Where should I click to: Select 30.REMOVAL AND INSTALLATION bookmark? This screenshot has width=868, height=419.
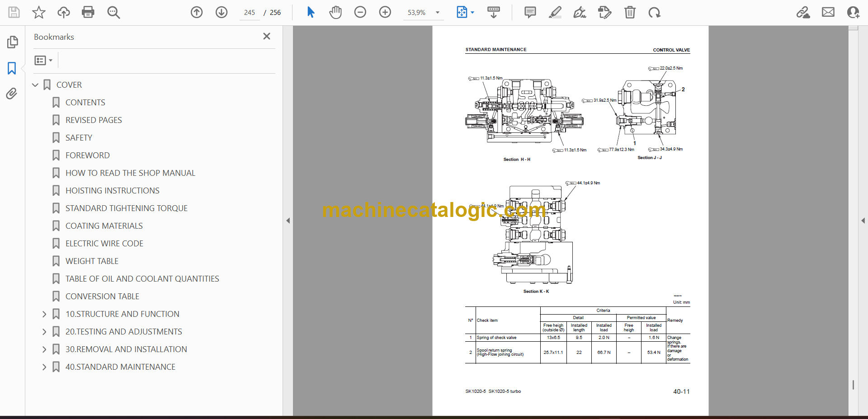126,349
